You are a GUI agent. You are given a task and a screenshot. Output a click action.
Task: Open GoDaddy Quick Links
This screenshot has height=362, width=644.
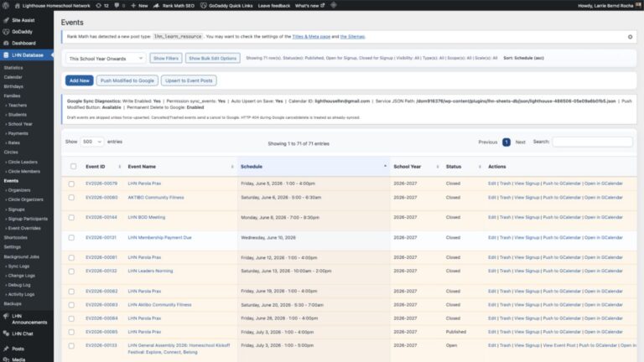coord(226,6)
